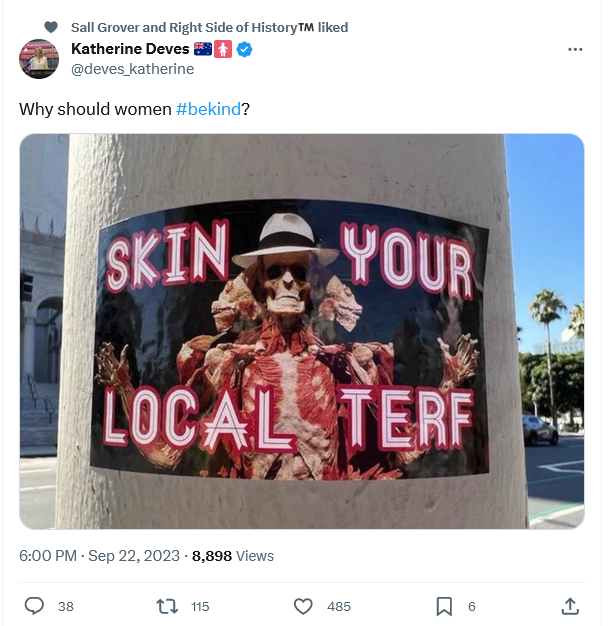
Task: Click the small heart liked-by icon
Action: click(51, 27)
